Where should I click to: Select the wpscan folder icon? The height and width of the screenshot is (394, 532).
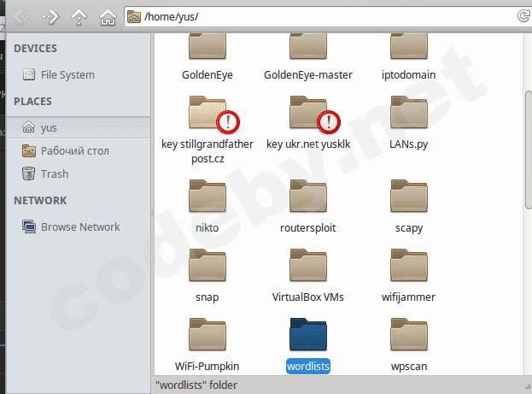(409, 334)
